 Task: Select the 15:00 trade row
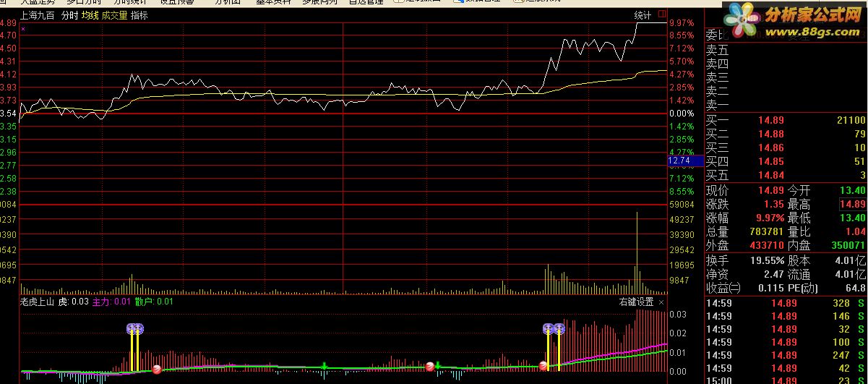click(786, 380)
